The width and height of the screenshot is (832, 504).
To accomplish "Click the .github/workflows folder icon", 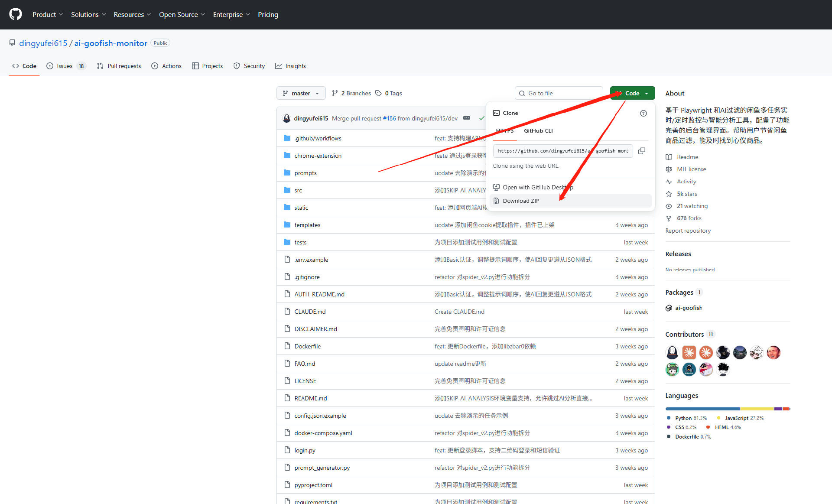I will pos(287,138).
